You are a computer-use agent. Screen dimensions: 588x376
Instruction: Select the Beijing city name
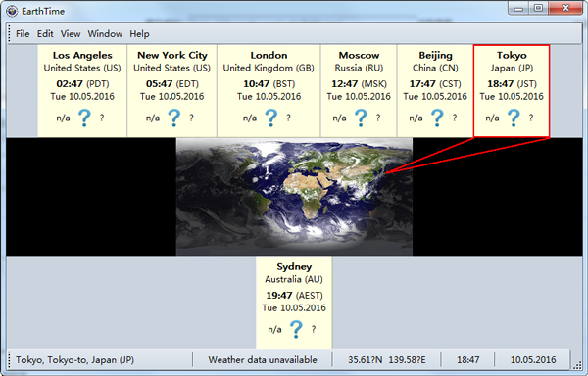435,56
